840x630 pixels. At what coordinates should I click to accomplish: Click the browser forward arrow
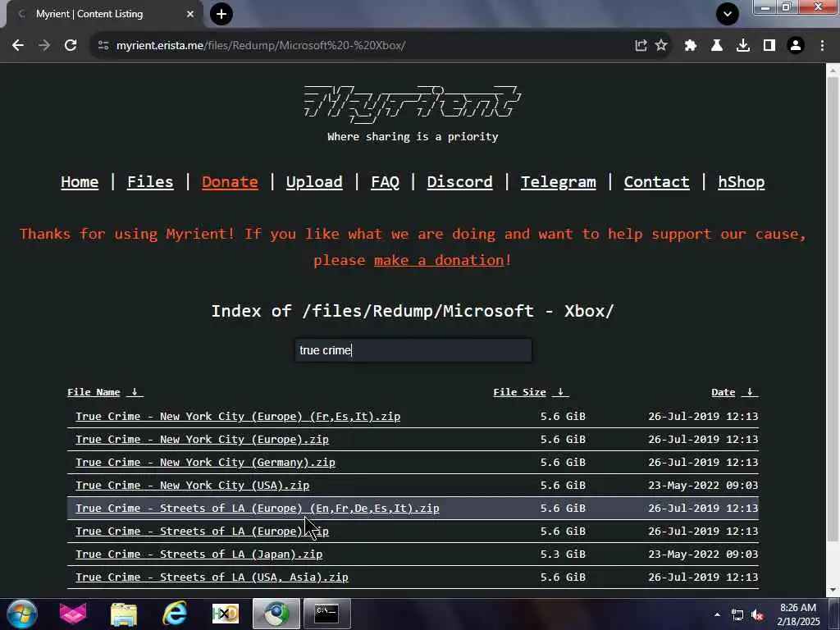[x=44, y=46]
